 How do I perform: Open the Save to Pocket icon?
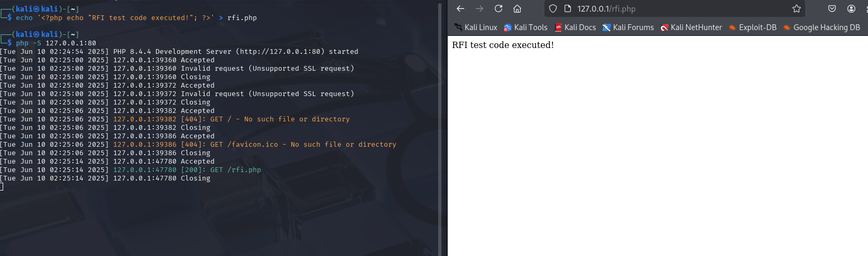pos(832,8)
